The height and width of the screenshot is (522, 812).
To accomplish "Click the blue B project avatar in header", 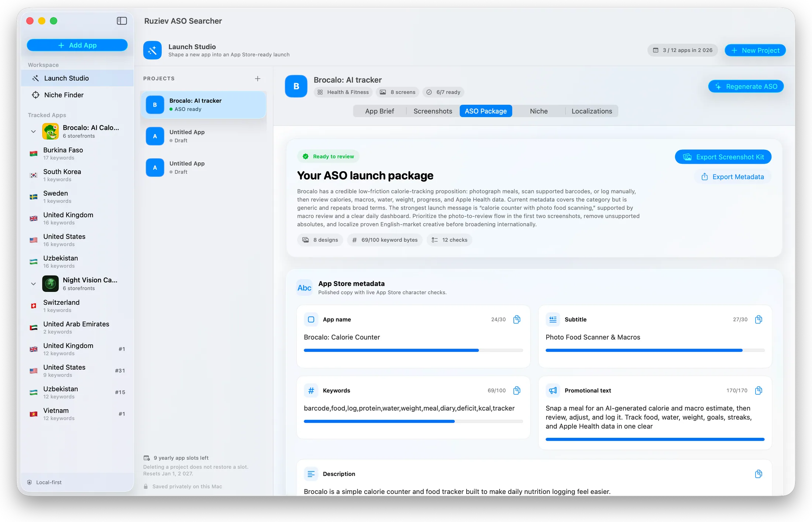I will pos(296,86).
